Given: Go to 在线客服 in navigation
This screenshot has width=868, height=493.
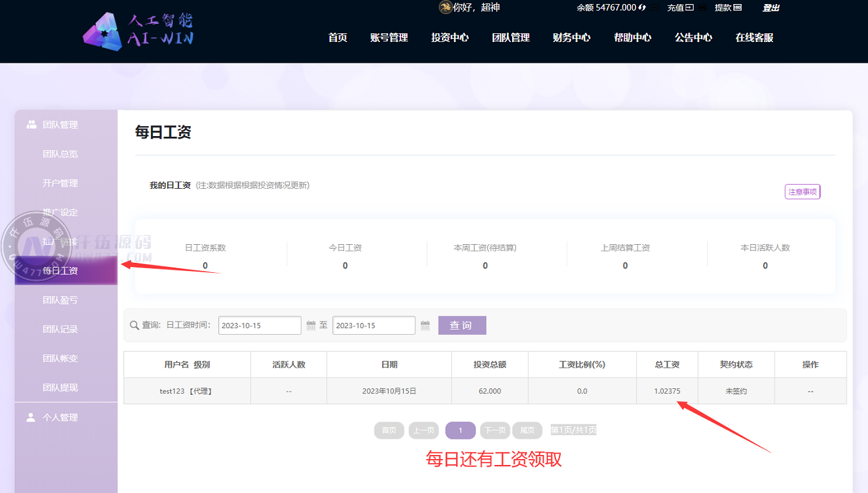Looking at the screenshot, I should (x=754, y=37).
